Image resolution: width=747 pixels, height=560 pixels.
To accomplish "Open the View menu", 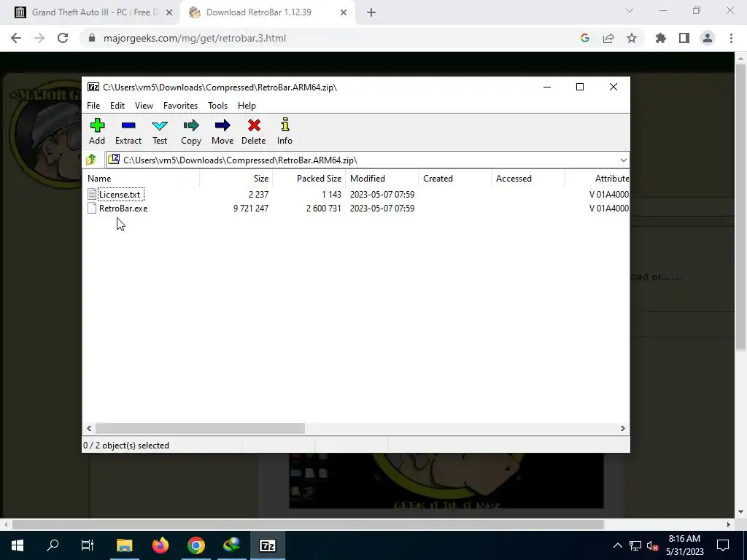I will coord(144,106).
